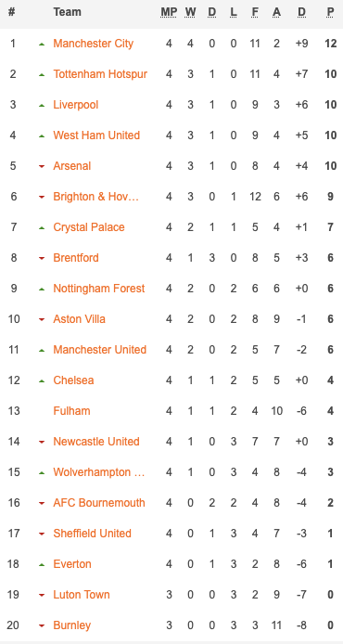343x644 pixels.
Task: Select the truncated Brighton & Hov… link
Action: coord(96,197)
